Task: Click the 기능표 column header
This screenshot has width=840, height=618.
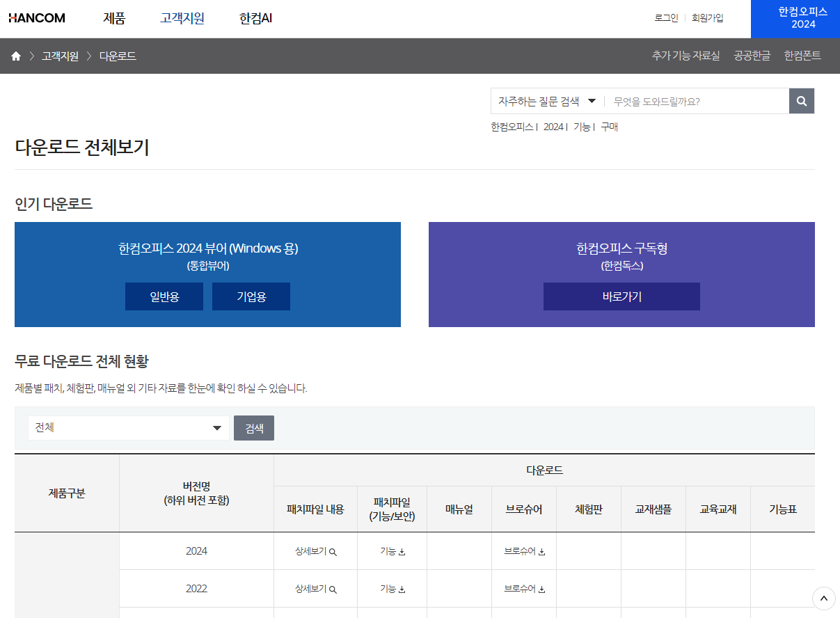Action: coord(783,509)
